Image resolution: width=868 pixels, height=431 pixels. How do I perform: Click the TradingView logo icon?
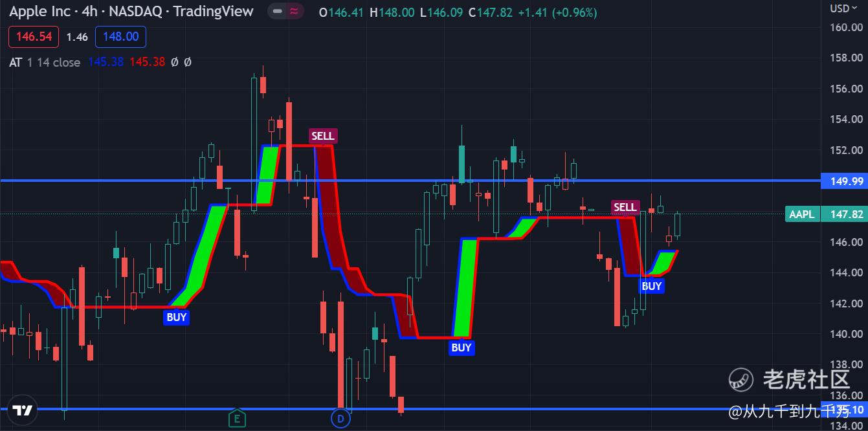coord(23,410)
